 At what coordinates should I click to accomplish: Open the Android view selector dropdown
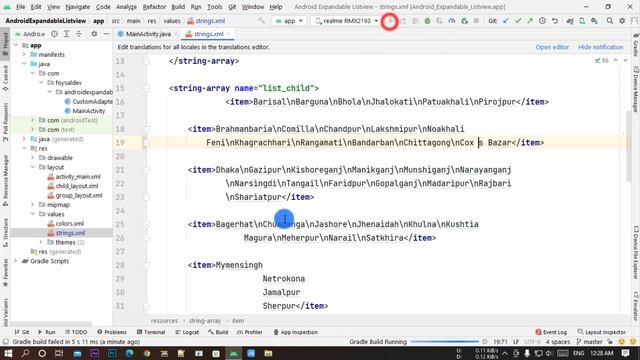[x=30, y=34]
